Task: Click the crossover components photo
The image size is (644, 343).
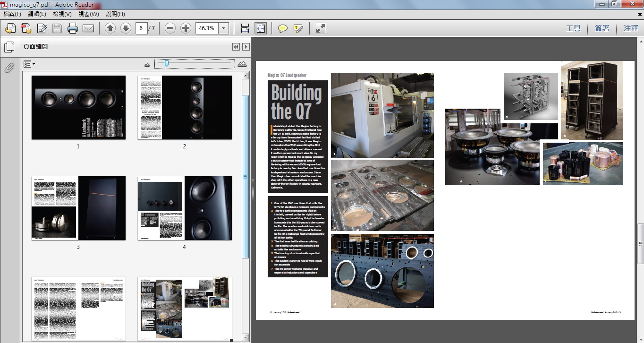Action: 583,163
